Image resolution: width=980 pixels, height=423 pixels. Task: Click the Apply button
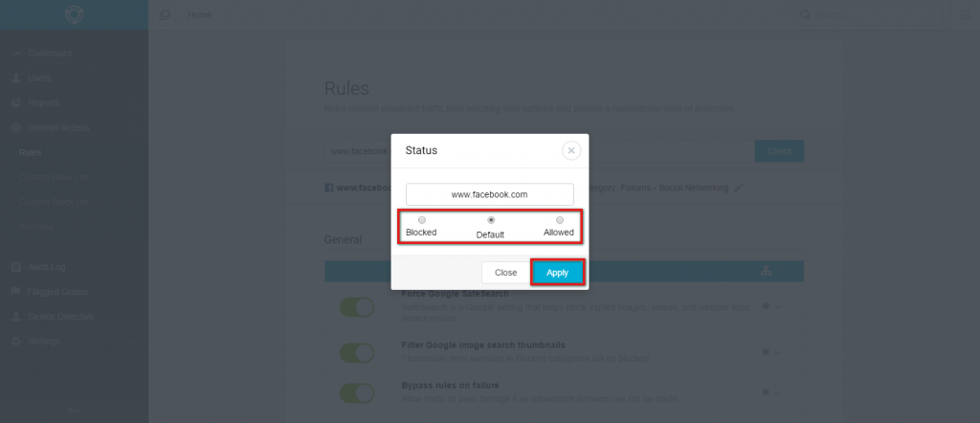[558, 273]
